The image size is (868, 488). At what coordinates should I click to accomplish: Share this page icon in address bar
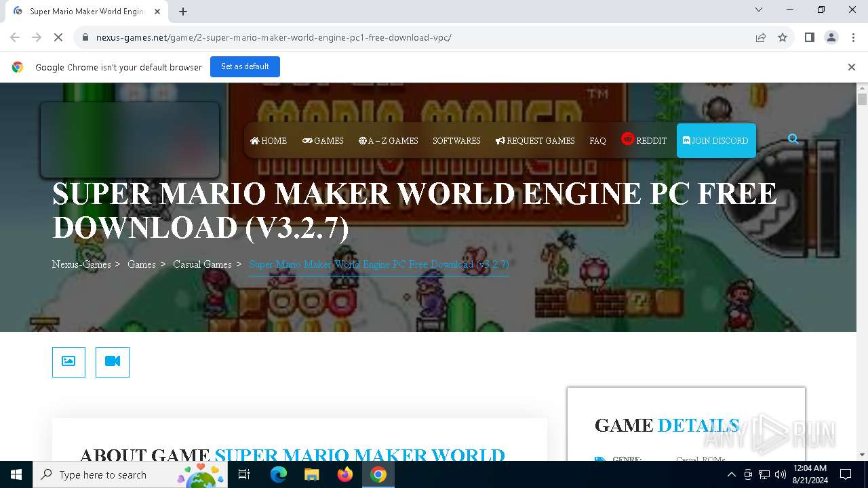pyautogui.click(x=761, y=37)
